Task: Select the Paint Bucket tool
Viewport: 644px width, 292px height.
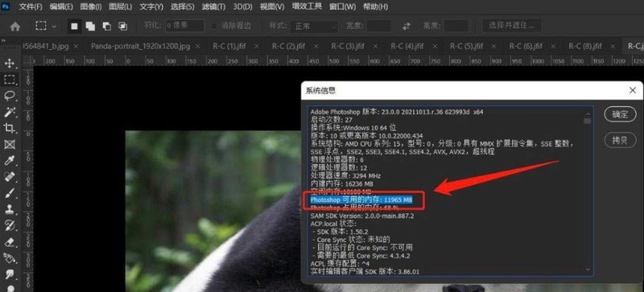Action: coord(10,258)
